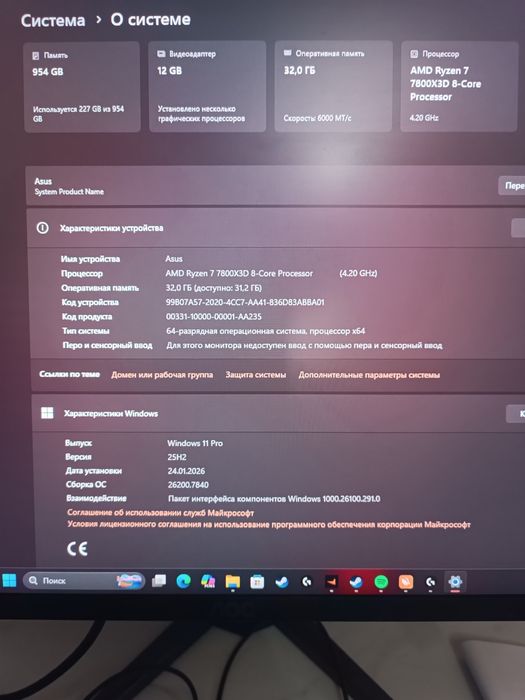Open the Процессор AMD Ryzen 7 card
The width and height of the screenshot is (525, 700).
[459, 86]
